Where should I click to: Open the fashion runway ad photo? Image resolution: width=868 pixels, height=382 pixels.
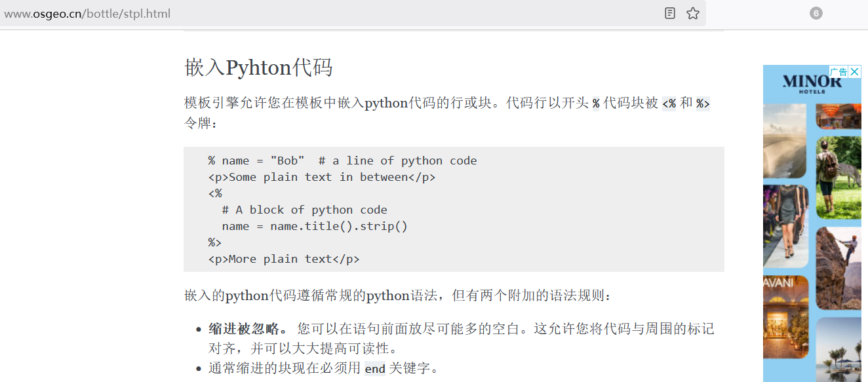pyautogui.click(x=785, y=224)
